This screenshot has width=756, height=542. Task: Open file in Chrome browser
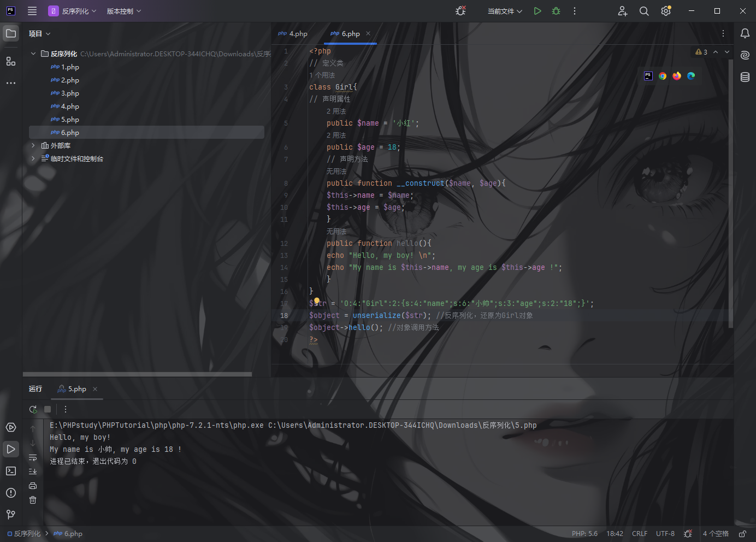pyautogui.click(x=663, y=76)
